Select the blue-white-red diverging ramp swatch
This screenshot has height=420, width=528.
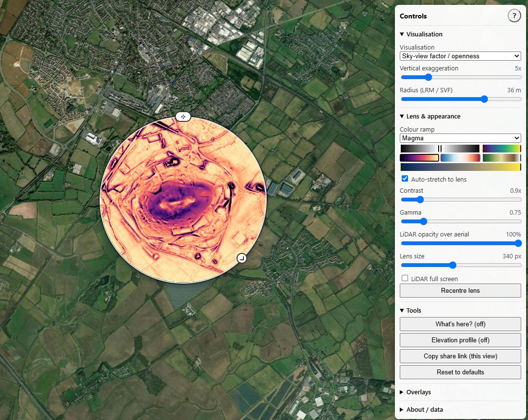(460, 158)
